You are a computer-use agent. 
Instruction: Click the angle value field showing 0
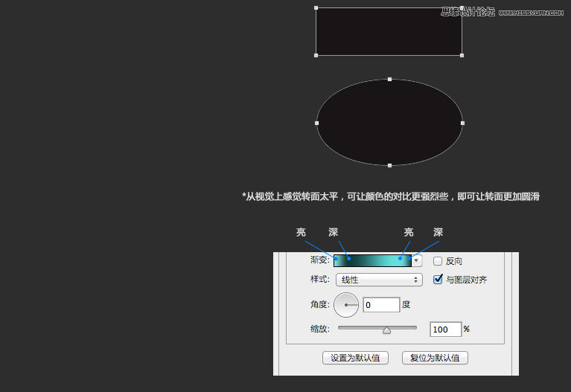[x=381, y=305]
